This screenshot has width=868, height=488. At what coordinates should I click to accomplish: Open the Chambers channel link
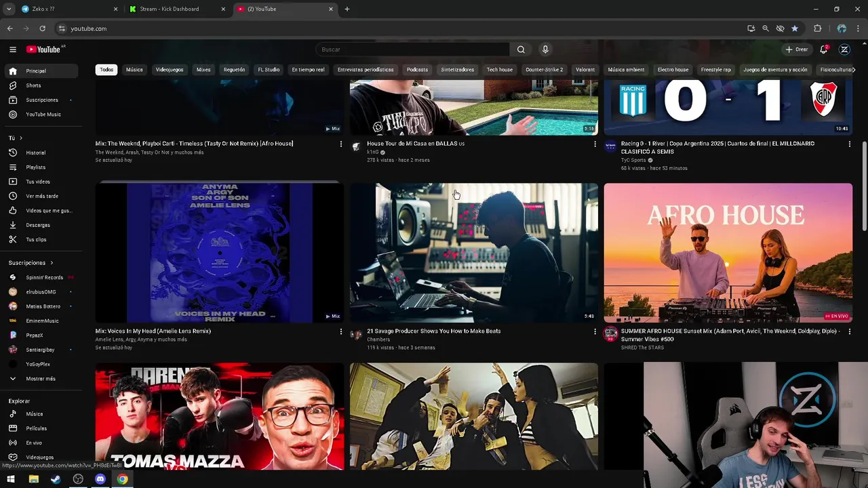click(378, 340)
